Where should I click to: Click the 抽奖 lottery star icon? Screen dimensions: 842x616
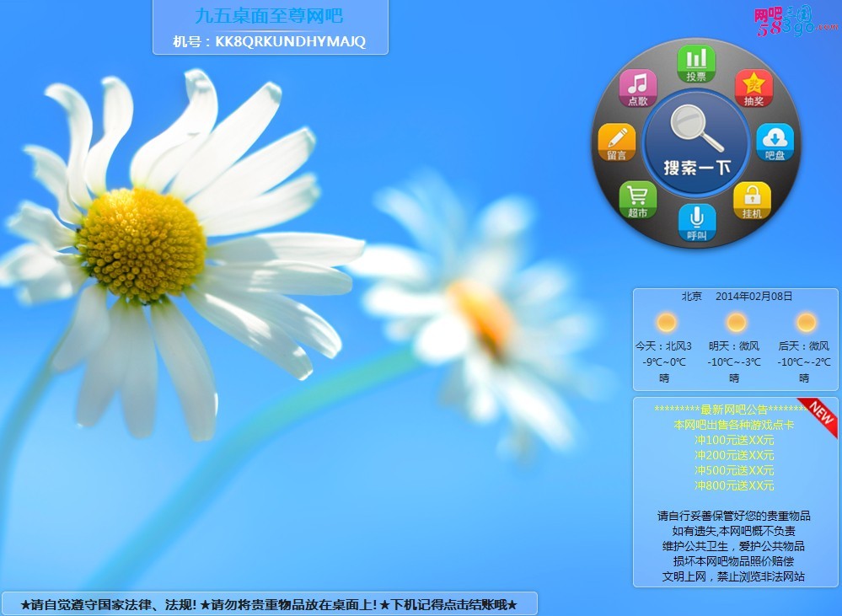click(x=754, y=88)
